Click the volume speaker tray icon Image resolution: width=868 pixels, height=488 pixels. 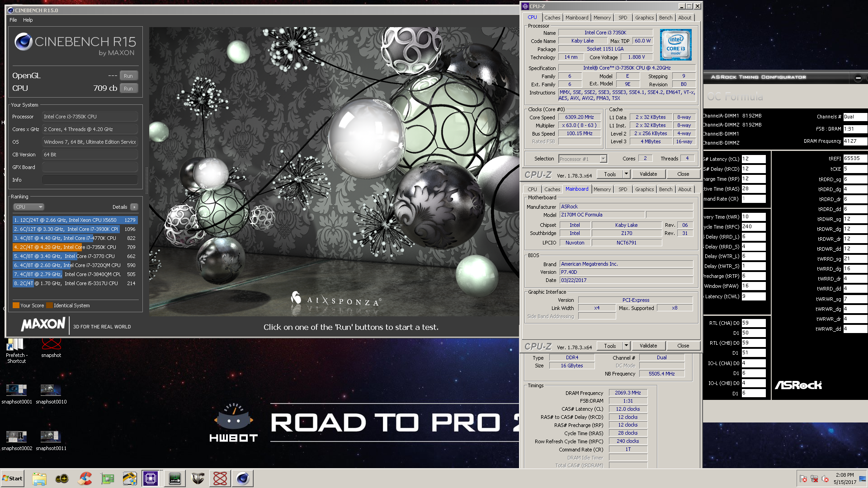pyautogui.click(x=825, y=479)
